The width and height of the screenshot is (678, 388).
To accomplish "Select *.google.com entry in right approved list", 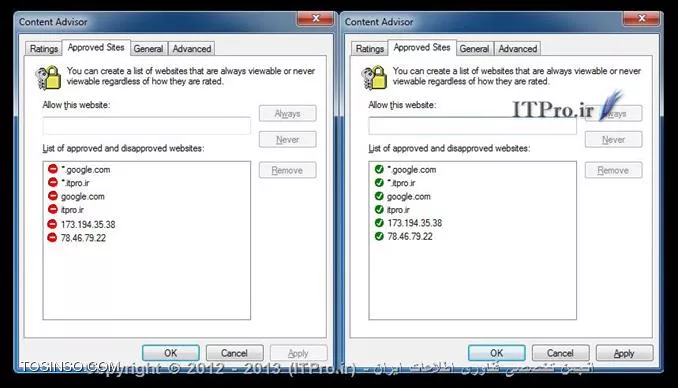I will pos(412,170).
